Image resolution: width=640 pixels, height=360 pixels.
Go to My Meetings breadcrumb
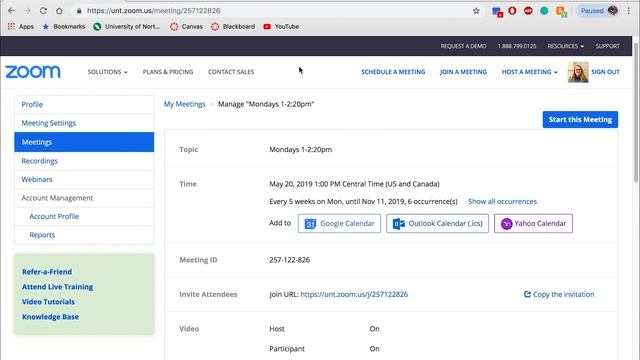[x=184, y=104]
